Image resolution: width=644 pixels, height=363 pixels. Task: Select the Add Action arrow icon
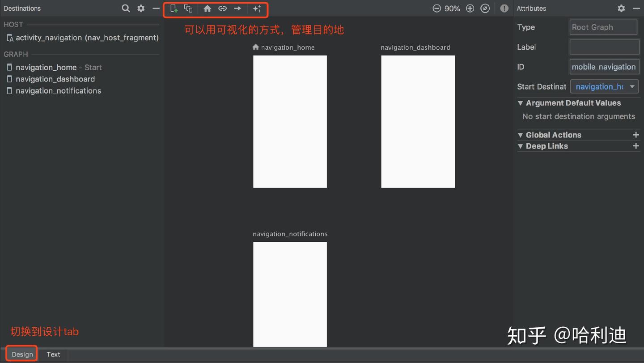[237, 8]
